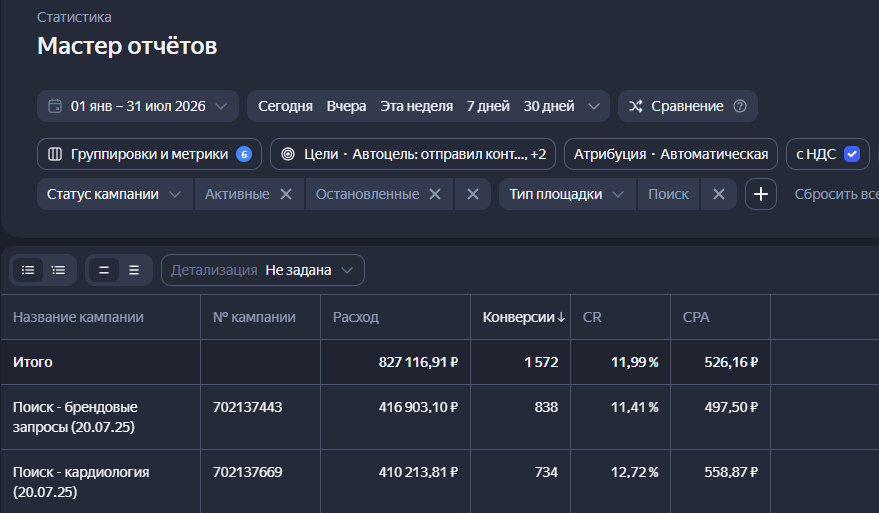Clear the entire Статус кампании filter
The image size is (879, 513).
point(473,194)
